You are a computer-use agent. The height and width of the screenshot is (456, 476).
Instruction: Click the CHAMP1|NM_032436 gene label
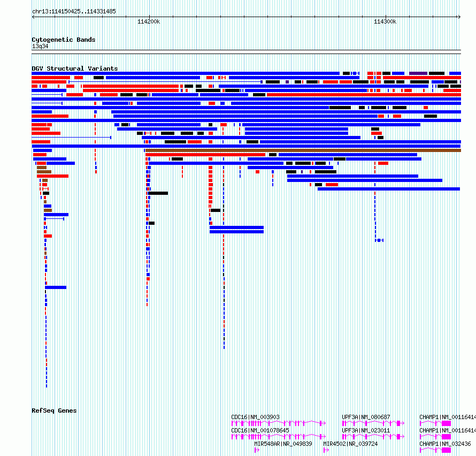tap(445, 444)
